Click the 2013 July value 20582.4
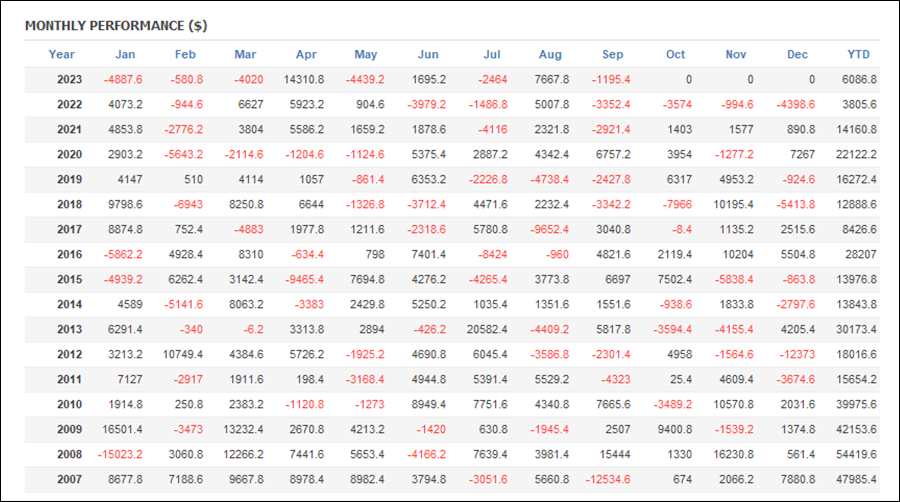900x502 pixels. [x=487, y=329]
